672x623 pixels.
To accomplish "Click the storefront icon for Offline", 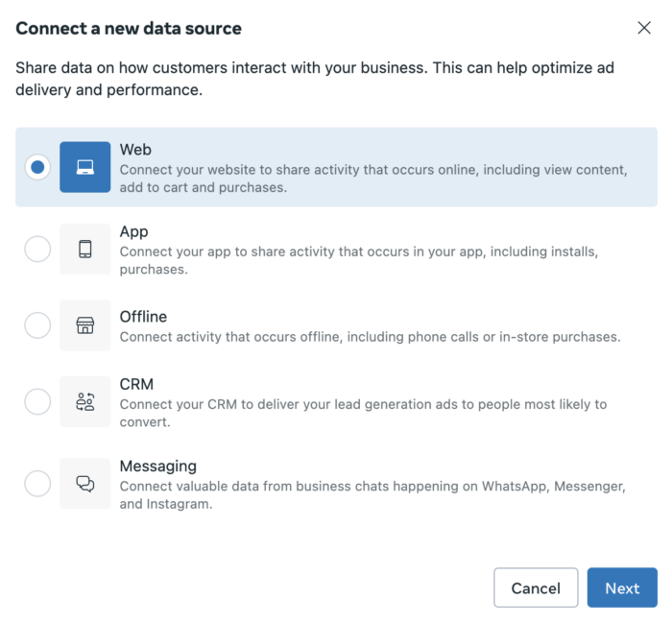I will point(84,325).
